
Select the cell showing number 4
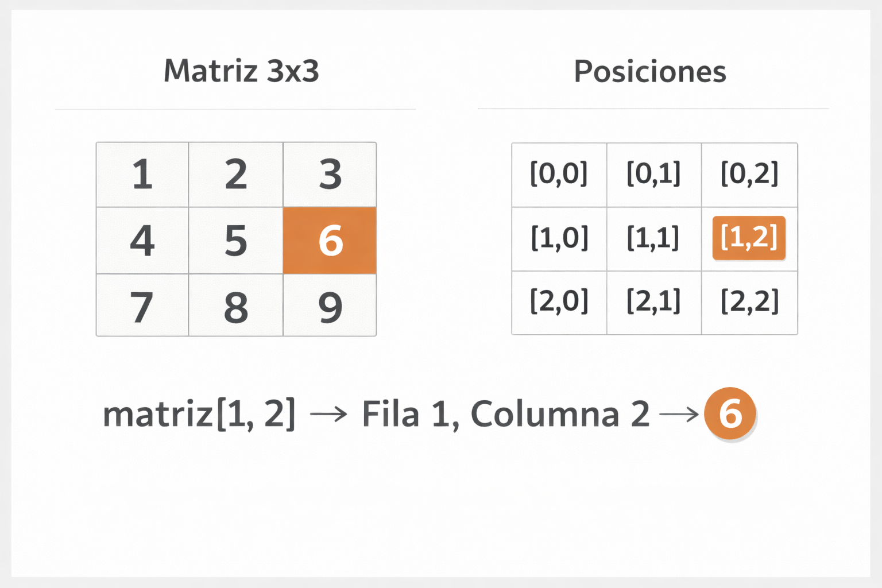142,240
